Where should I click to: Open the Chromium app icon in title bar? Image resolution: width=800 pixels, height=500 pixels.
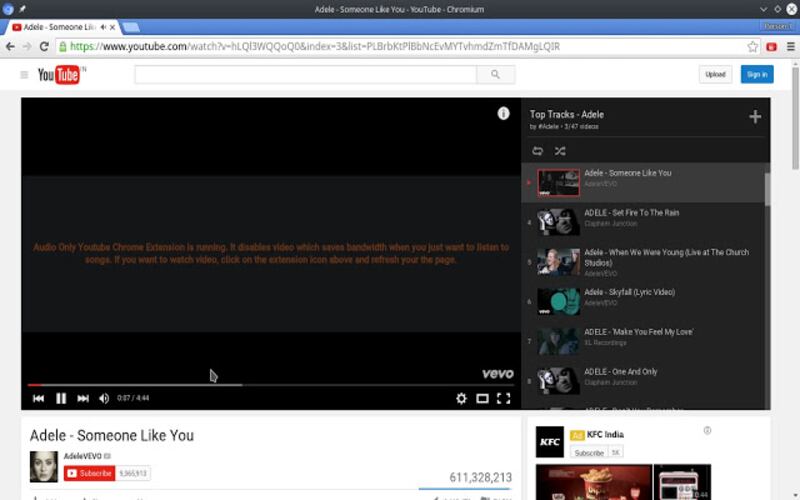click(8, 9)
